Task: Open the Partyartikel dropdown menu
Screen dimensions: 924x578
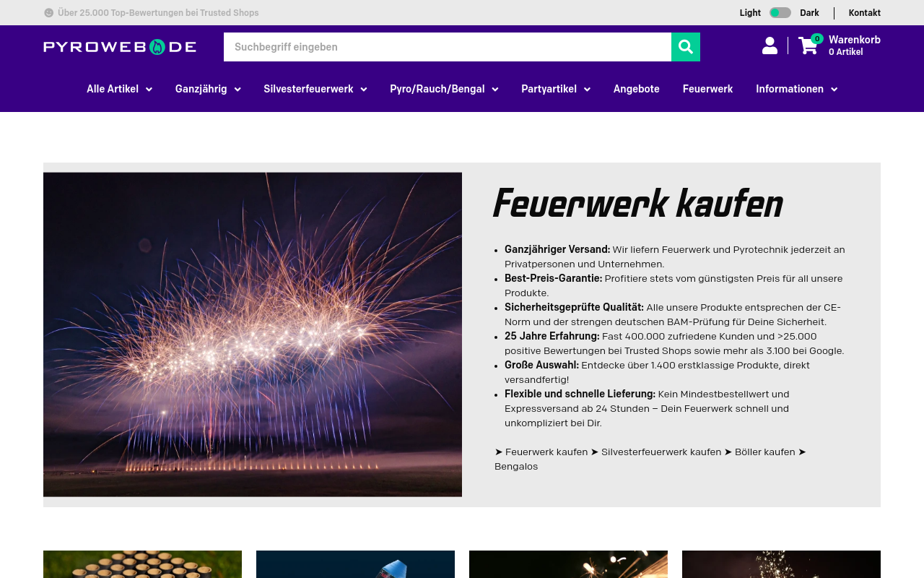Action: pyautogui.click(x=555, y=89)
